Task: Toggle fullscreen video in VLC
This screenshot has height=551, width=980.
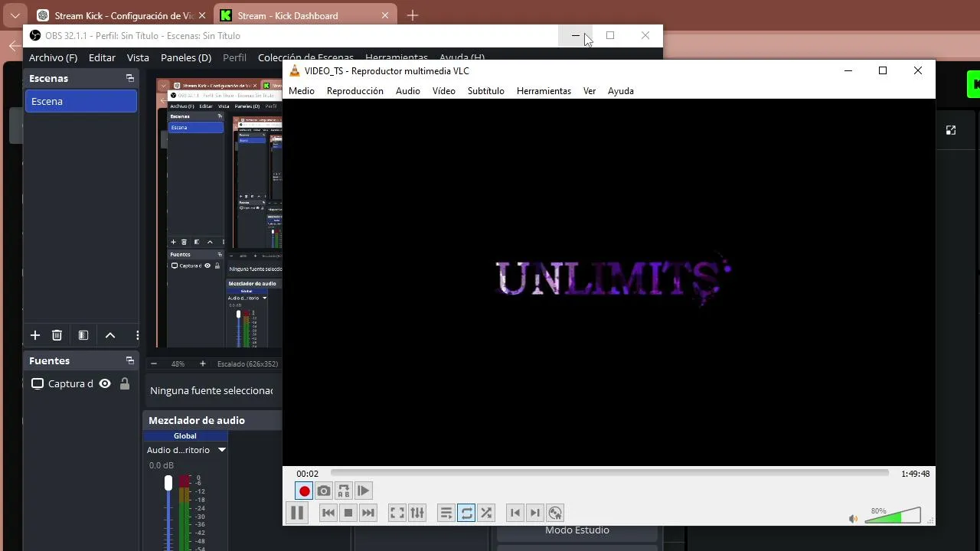Action: (397, 513)
